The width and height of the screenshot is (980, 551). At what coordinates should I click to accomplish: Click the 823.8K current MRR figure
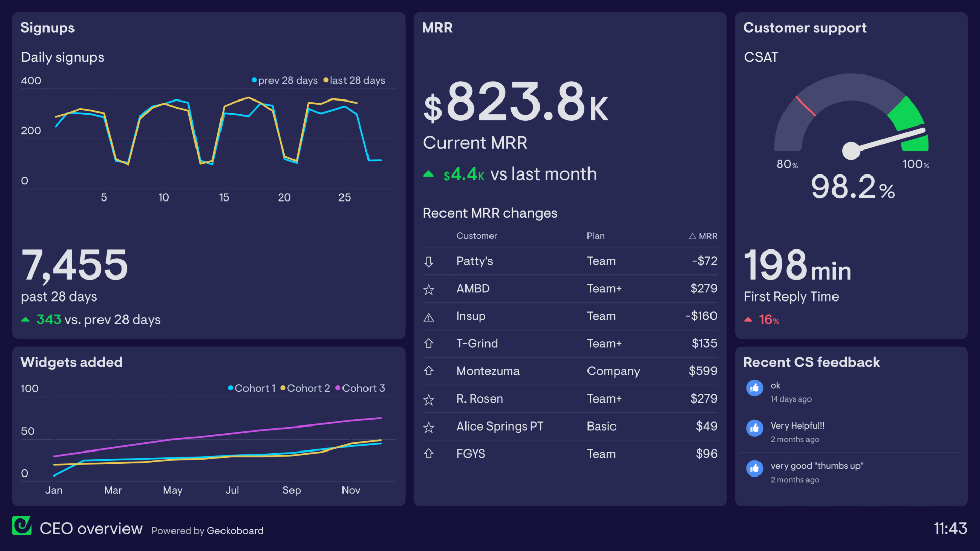516,102
